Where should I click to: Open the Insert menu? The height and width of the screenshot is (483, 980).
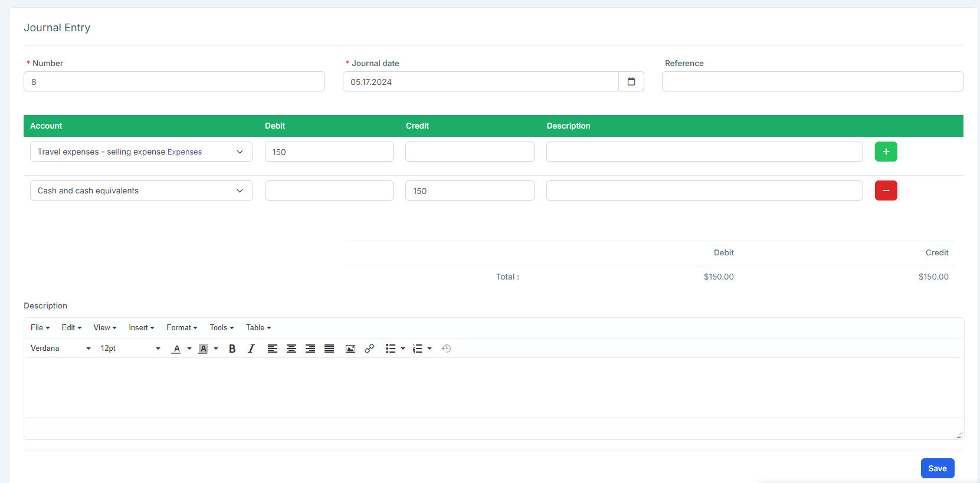coord(142,327)
